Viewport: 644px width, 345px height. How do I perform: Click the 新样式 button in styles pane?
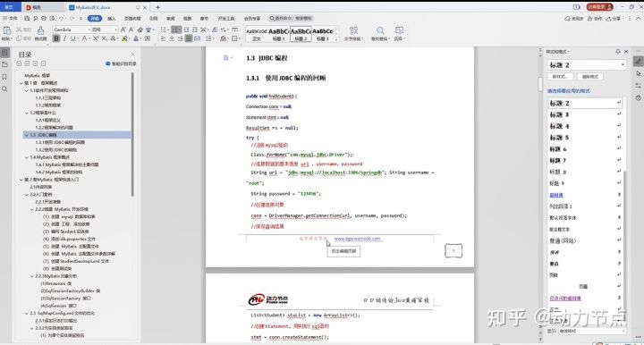click(560, 77)
